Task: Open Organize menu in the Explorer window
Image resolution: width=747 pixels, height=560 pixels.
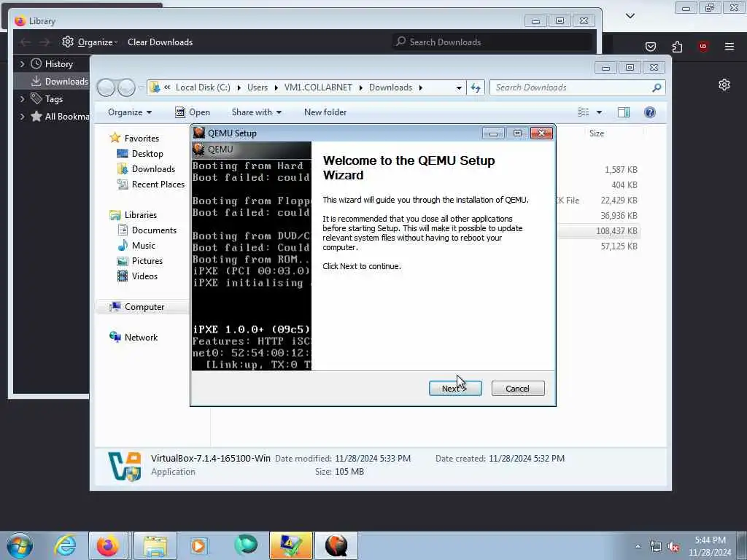Action: pyautogui.click(x=130, y=112)
